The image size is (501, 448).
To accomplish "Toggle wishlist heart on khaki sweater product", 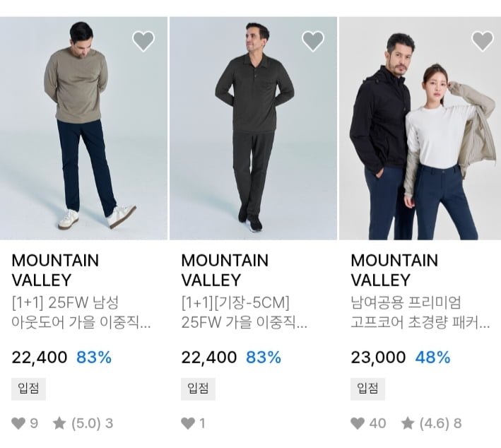I will click(x=143, y=41).
